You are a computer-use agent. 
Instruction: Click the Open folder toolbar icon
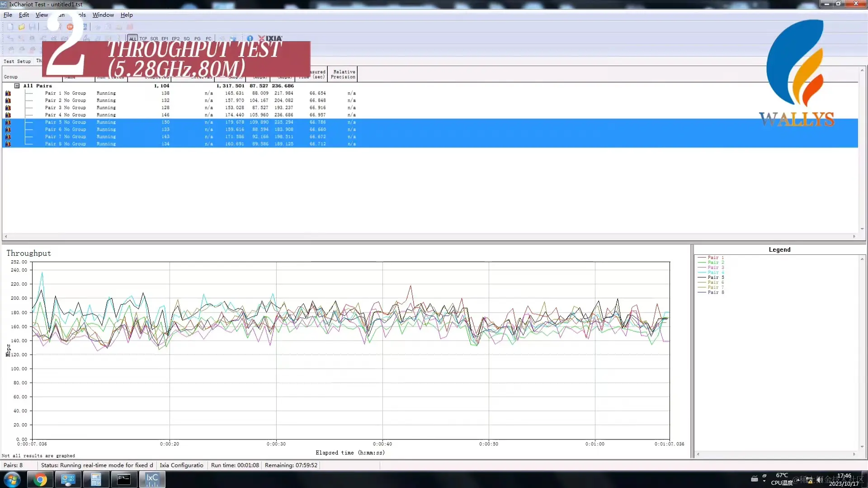pos(21,27)
